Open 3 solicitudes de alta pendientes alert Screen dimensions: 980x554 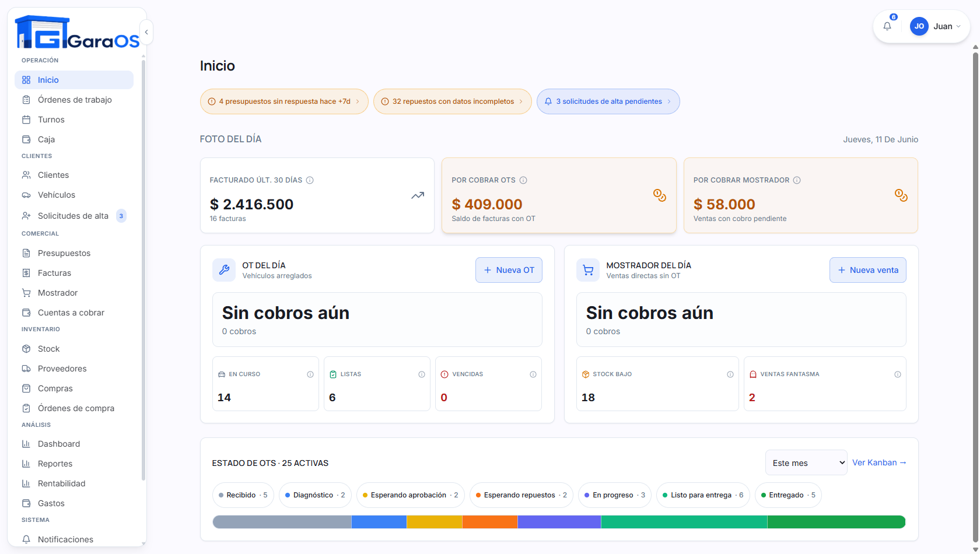pos(608,101)
